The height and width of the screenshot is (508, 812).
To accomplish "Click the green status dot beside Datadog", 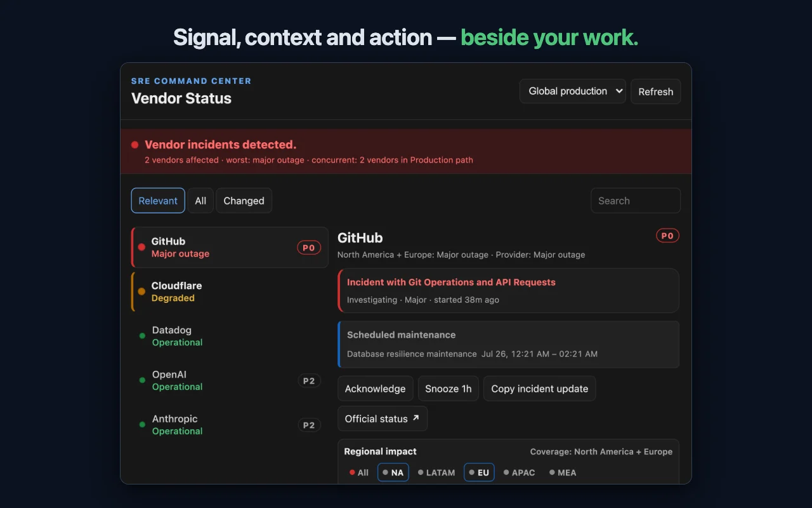I will [142, 336].
